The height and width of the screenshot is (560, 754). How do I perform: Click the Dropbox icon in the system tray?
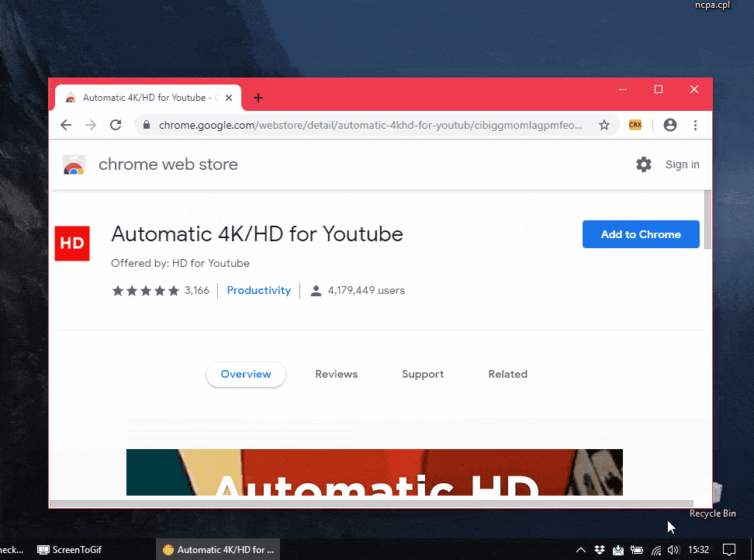(600, 549)
